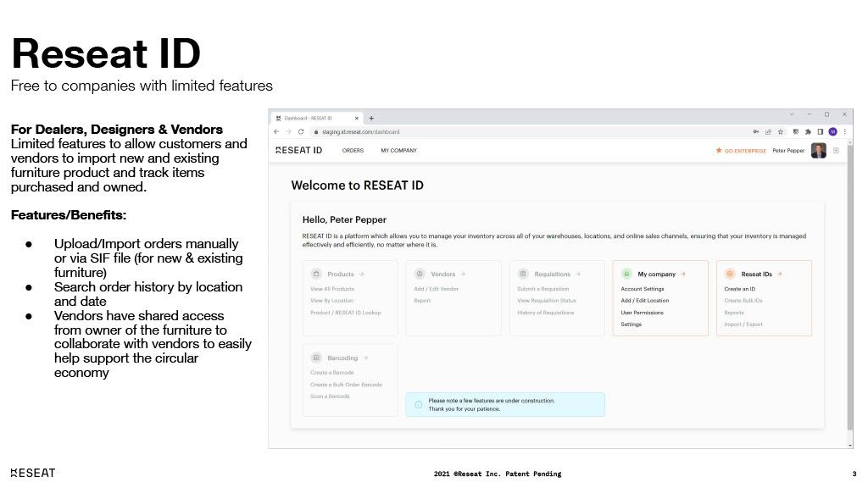Click Create a Barcode
This screenshot has width=868, height=488.
332,373
